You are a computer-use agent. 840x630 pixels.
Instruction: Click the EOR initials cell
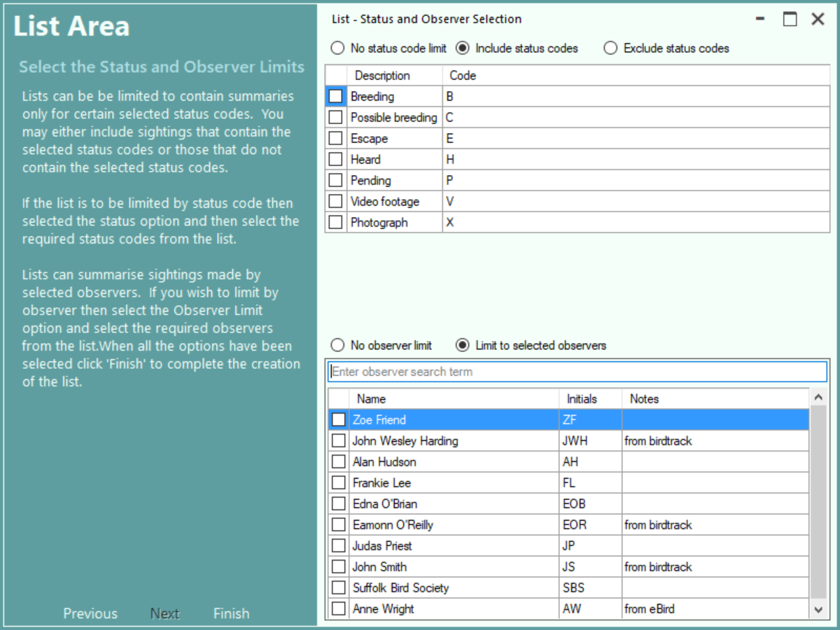click(x=590, y=525)
